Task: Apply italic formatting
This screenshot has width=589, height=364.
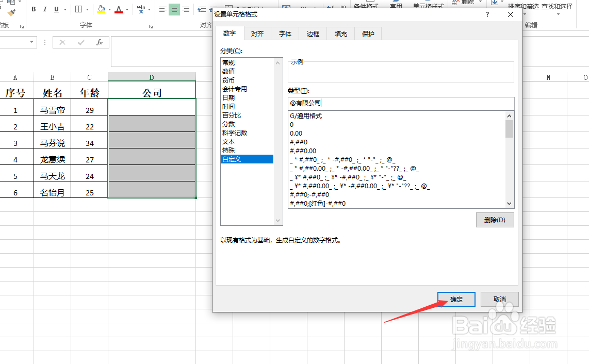Action: point(45,9)
